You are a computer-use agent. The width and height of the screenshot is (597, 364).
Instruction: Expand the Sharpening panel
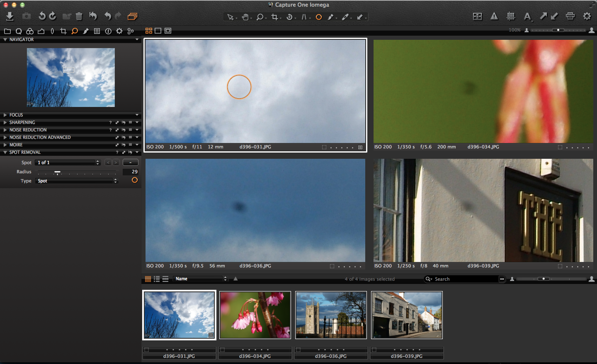point(5,122)
